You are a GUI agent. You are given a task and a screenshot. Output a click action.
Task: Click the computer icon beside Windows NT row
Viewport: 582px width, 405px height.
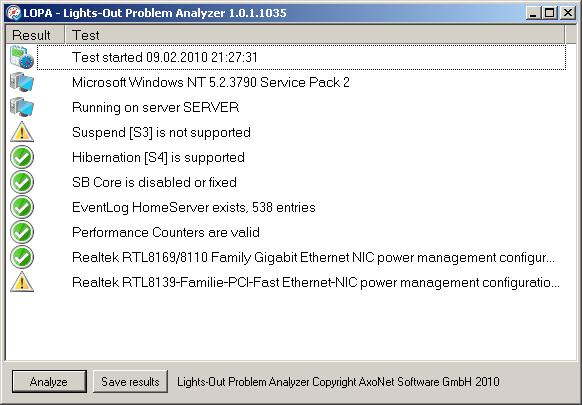coord(22,82)
